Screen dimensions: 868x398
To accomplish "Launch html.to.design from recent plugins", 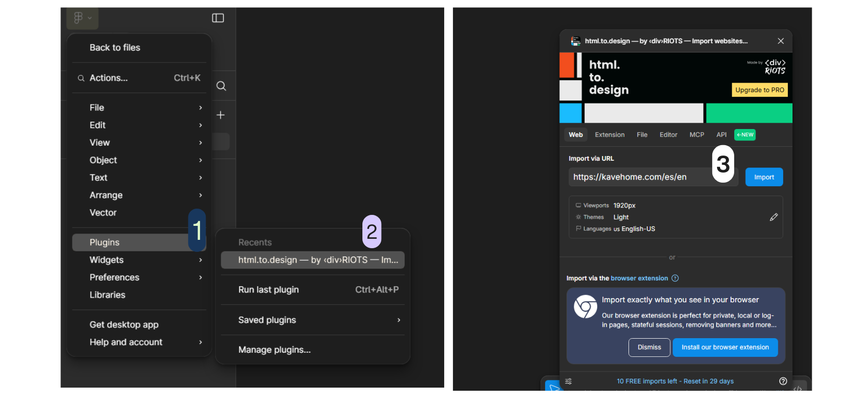I will (x=312, y=260).
